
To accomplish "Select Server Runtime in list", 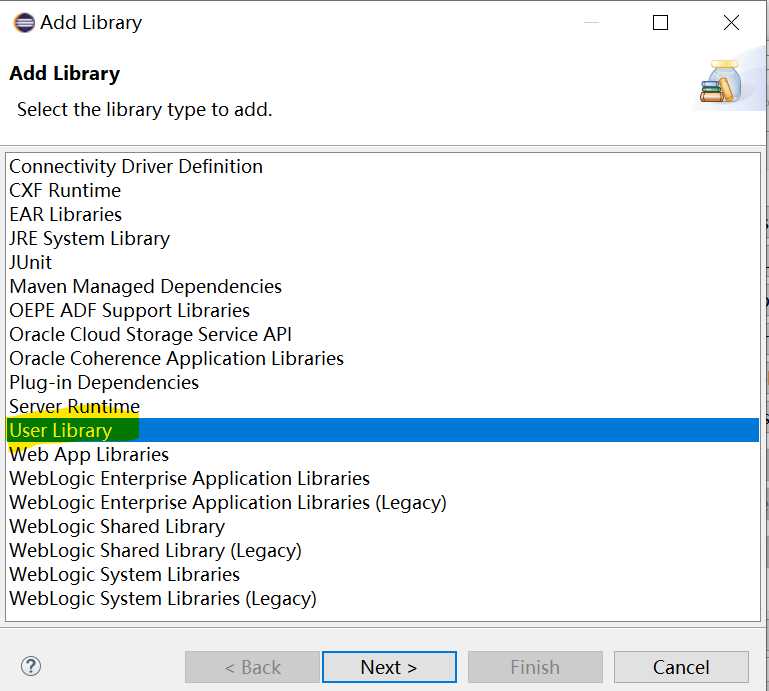I will (74, 407).
